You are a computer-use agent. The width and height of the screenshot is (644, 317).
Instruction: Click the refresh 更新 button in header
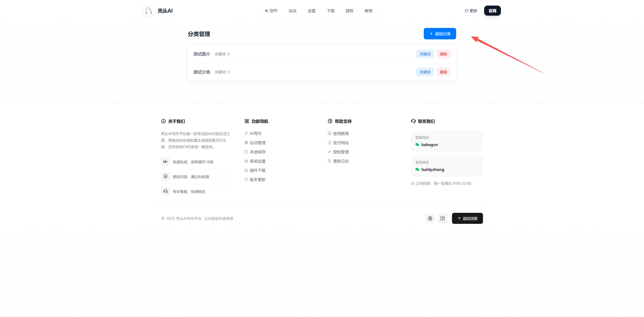pos(471,11)
